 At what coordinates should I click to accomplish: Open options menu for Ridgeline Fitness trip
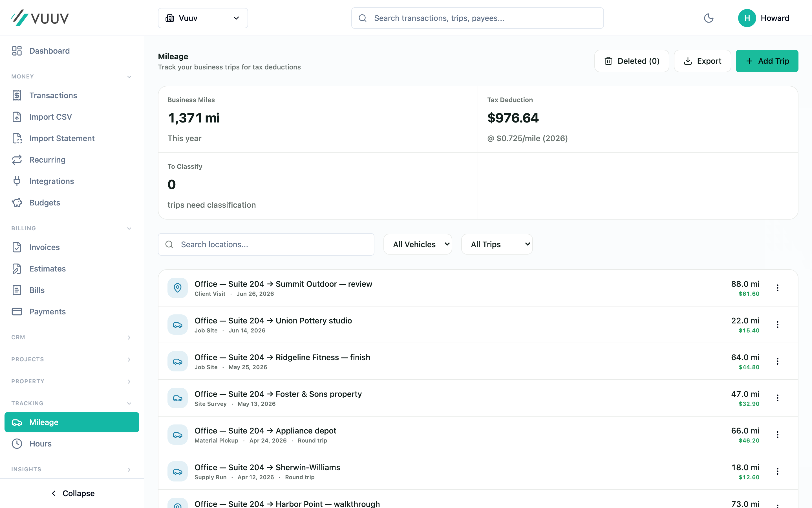pos(777,361)
